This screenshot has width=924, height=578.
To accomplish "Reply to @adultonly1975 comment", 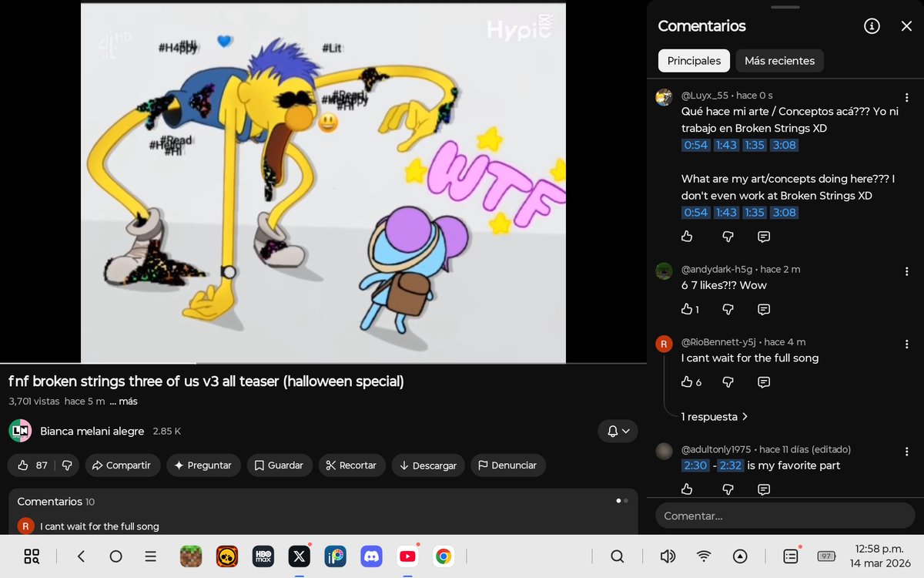I will (x=764, y=489).
